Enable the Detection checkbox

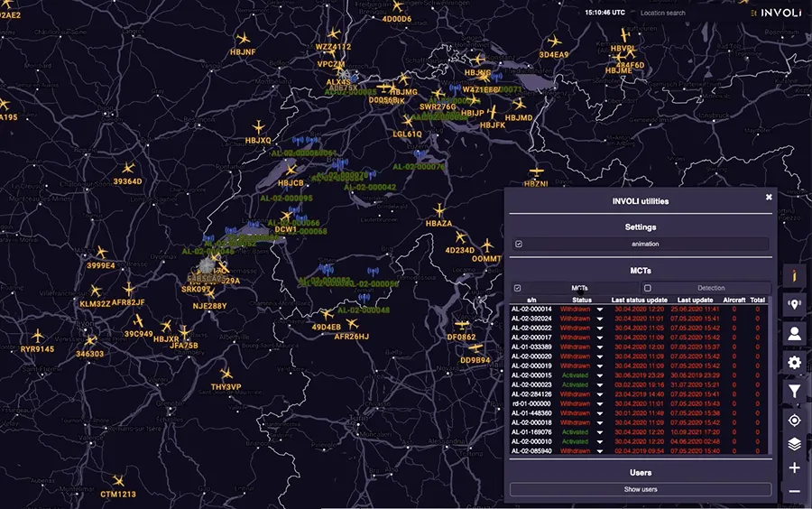coord(647,288)
